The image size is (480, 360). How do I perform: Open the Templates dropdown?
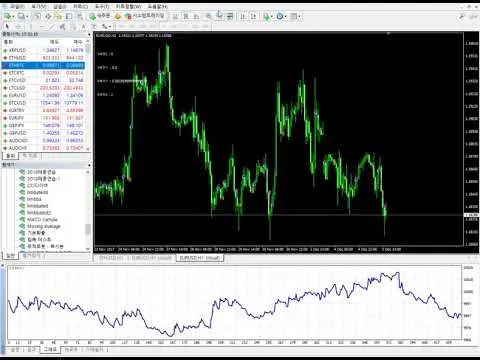[295, 16]
